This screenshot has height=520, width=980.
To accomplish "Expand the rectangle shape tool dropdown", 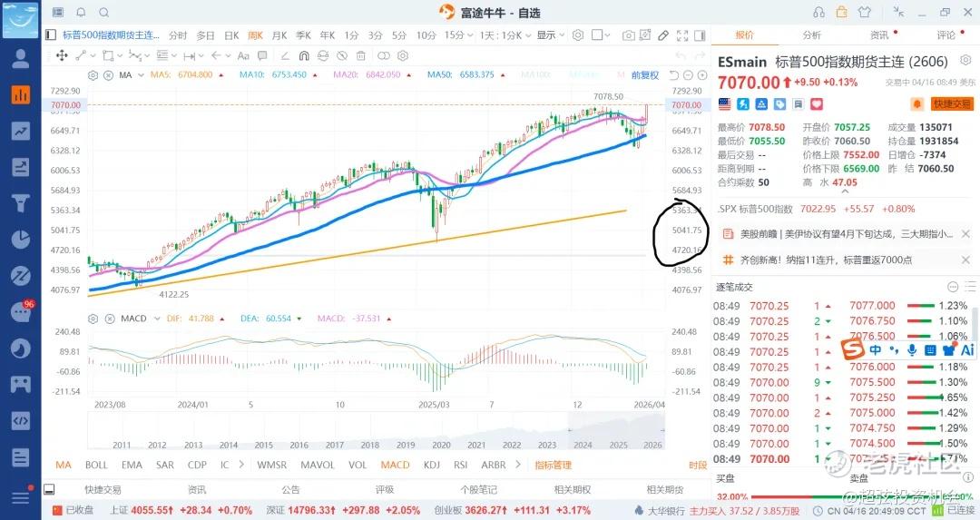I will 120,55.
